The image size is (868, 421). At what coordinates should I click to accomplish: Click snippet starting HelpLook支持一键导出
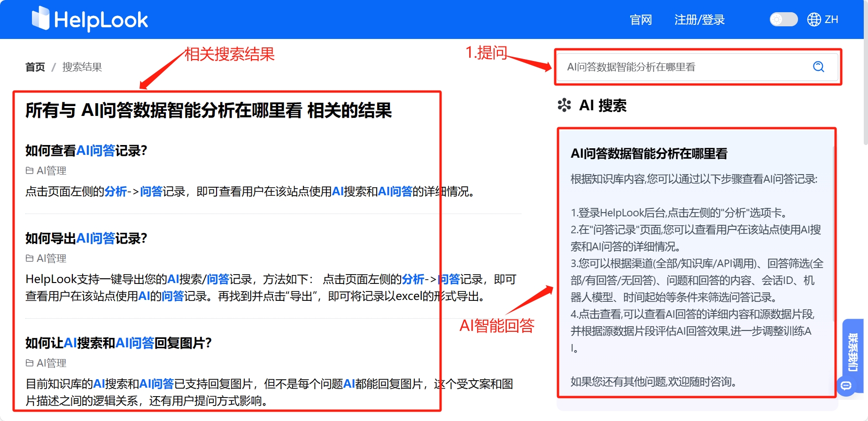pos(271,288)
